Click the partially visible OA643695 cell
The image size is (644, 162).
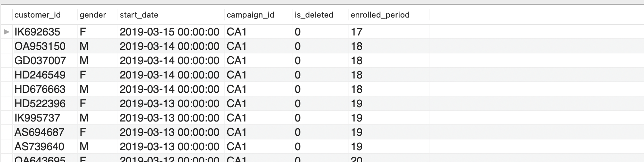click(45, 158)
